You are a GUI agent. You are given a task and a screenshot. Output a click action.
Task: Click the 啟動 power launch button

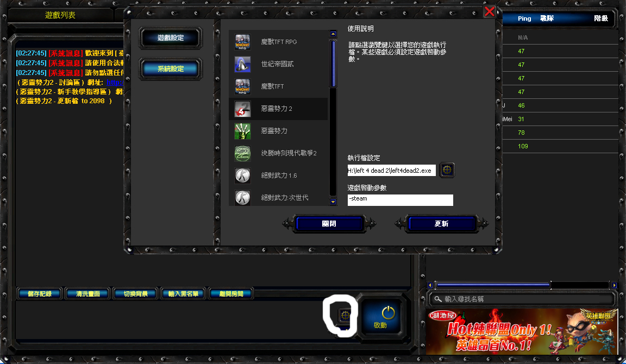(x=380, y=317)
